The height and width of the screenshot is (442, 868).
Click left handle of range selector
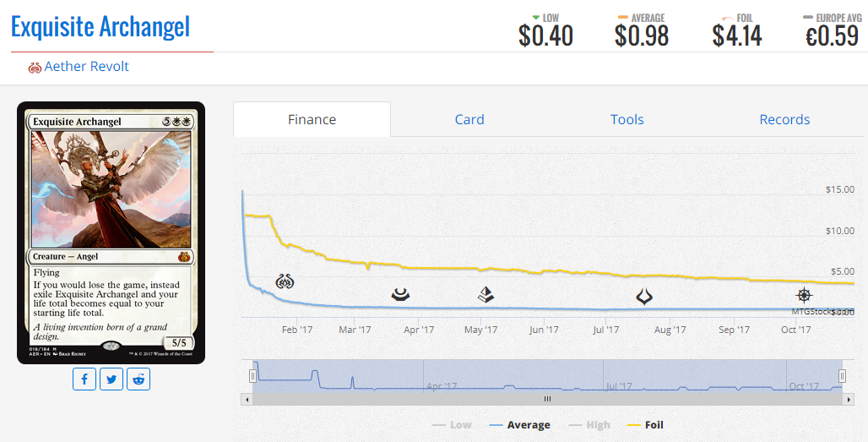click(x=252, y=377)
